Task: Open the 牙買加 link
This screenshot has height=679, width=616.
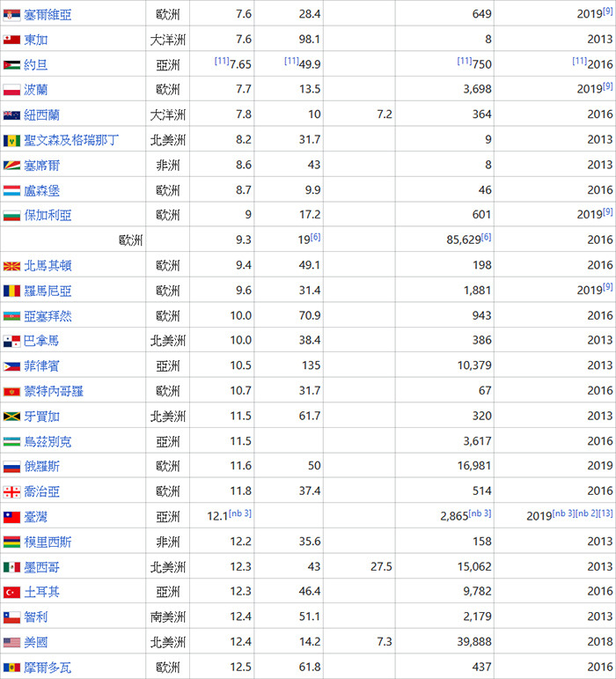Action: 42,417
